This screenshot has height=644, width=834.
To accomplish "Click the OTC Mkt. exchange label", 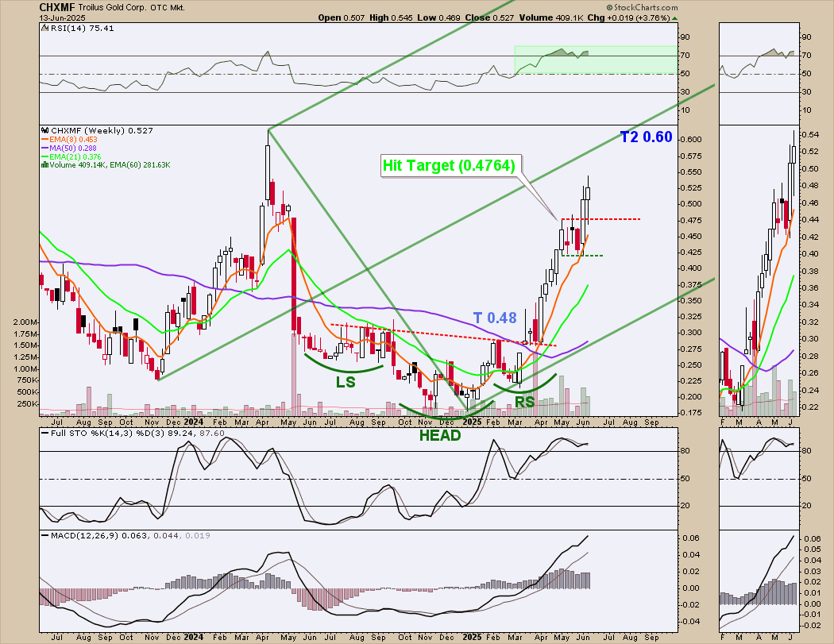I will click(168, 8).
